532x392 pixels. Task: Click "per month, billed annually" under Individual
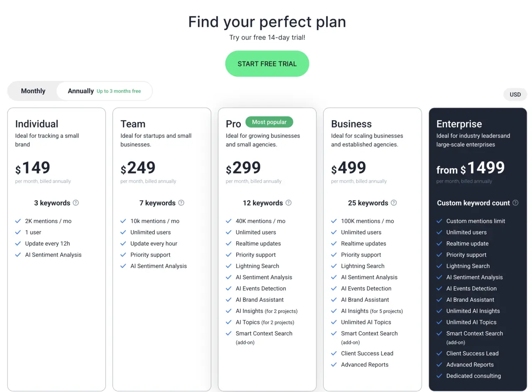43,181
